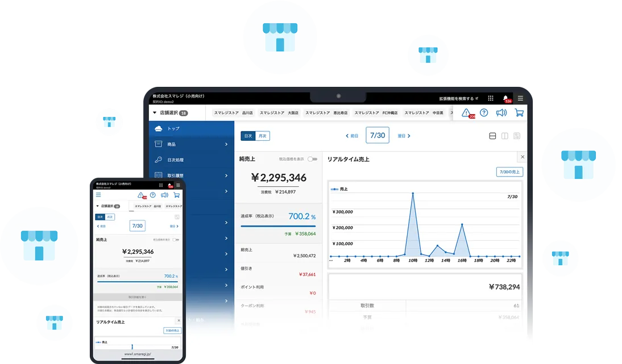The image size is (622, 364).
Task: Open the hamburger menu in tablet's black header
Action: pos(520,98)
